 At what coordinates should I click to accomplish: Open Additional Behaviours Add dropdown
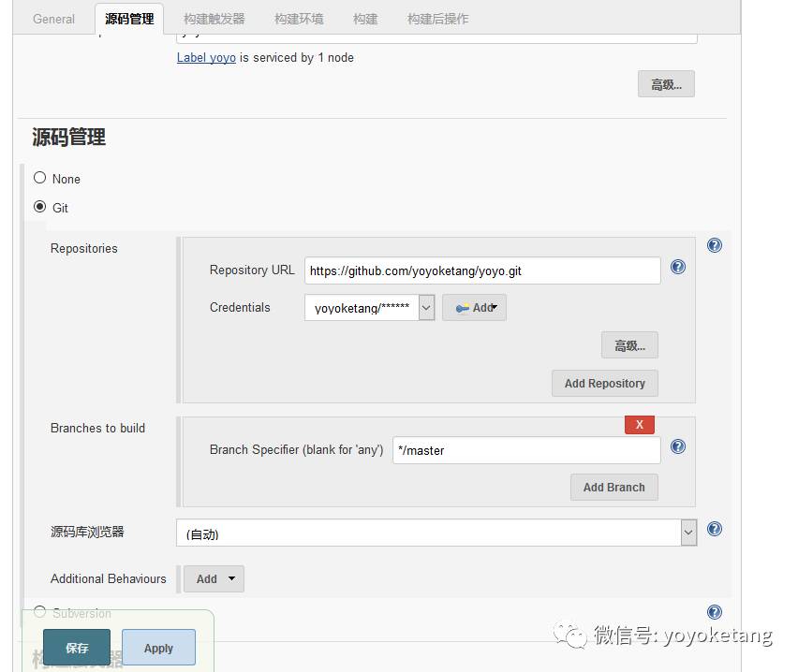(x=214, y=579)
